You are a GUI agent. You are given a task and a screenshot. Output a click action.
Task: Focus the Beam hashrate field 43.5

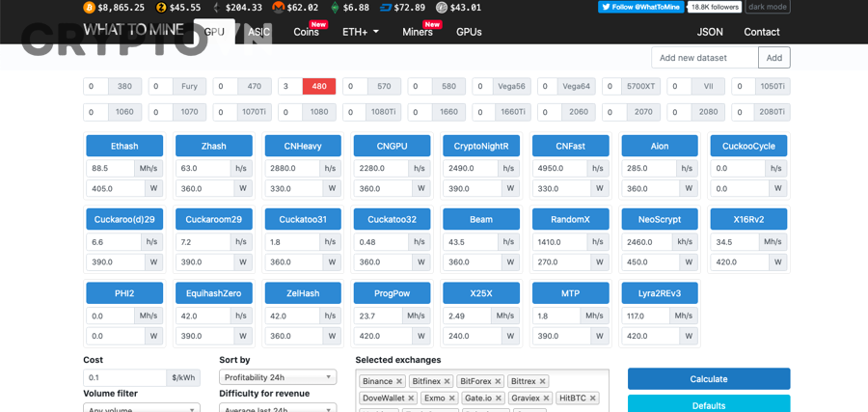[470, 241]
